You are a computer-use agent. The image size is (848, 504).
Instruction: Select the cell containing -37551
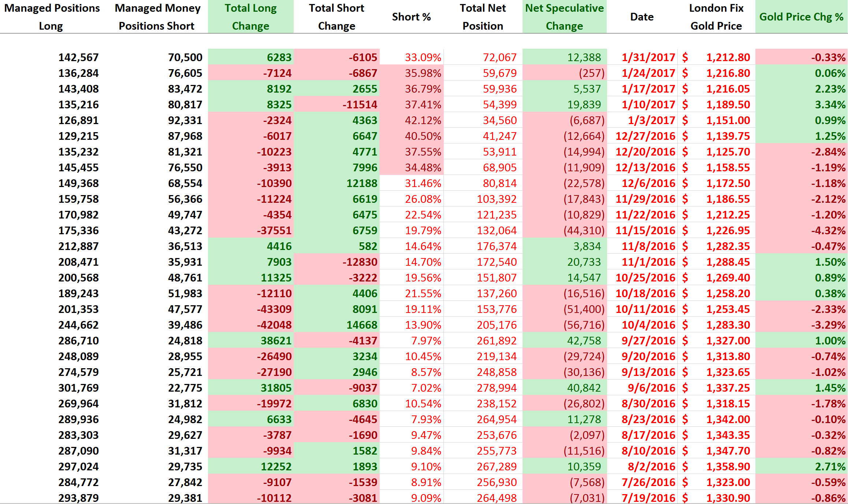click(251, 230)
